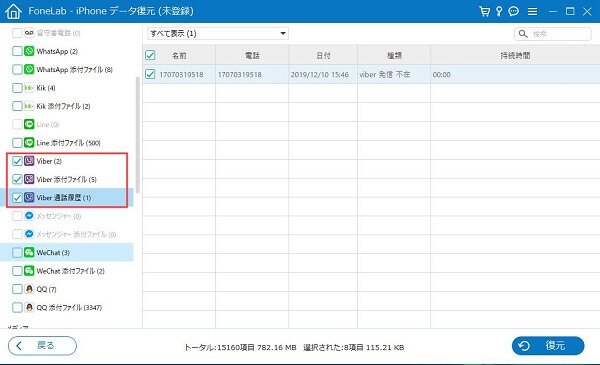Uncheck the 17070319518 call row checkbox

click(x=150, y=74)
